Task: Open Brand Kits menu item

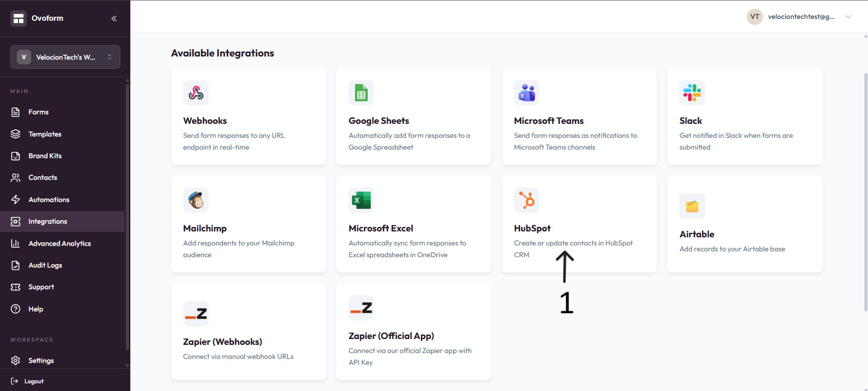Action: pyautogui.click(x=45, y=156)
